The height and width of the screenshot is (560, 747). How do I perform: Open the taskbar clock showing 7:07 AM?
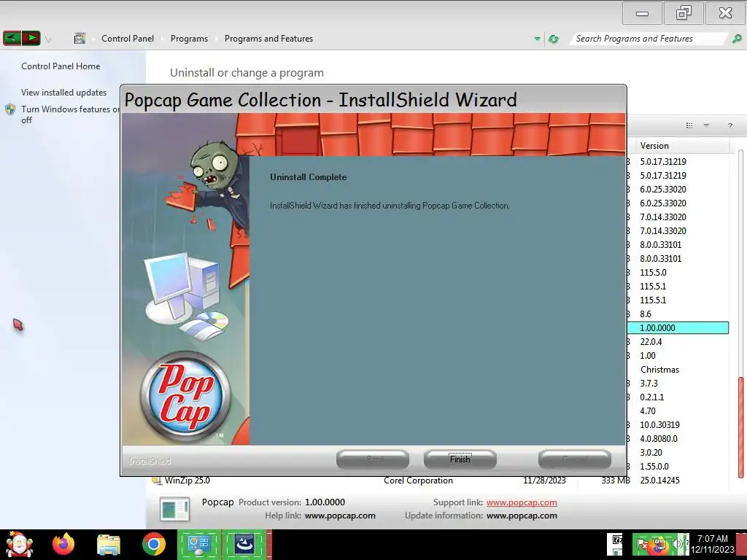pos(712,544)
